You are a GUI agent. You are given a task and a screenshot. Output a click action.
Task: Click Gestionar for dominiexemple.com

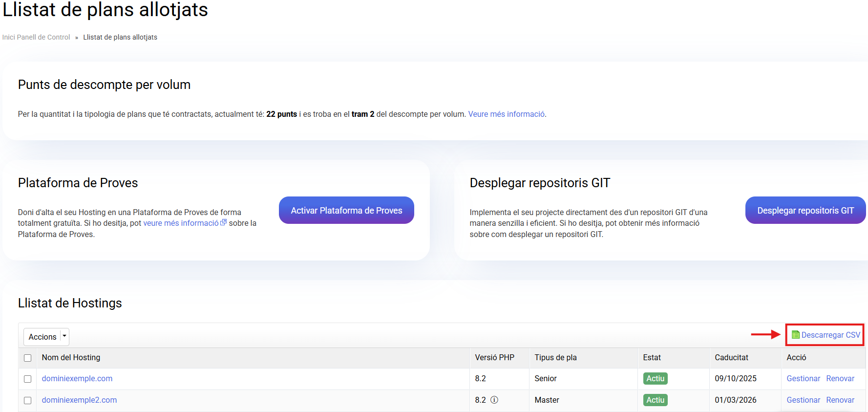pyautogui.click(x=803, y=378)
